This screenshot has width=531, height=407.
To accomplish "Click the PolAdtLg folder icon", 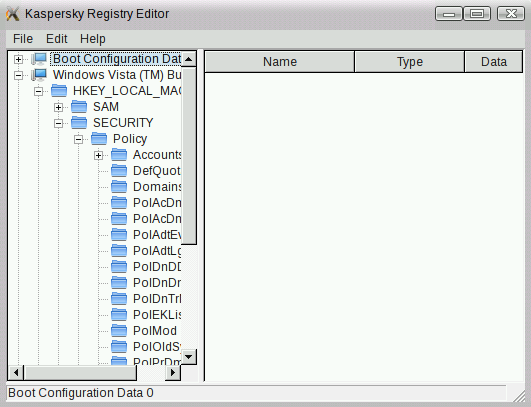I will (119, 251).
